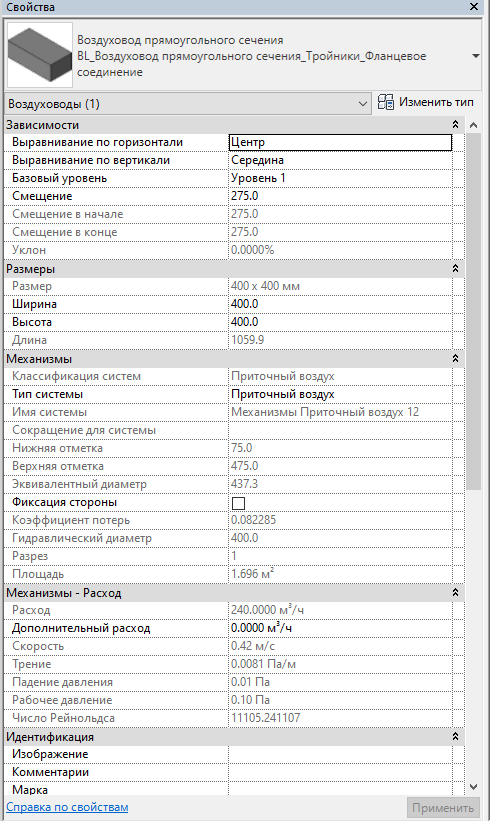Select the Эквивалентный диаметр value 437.3

coord(244,484)
